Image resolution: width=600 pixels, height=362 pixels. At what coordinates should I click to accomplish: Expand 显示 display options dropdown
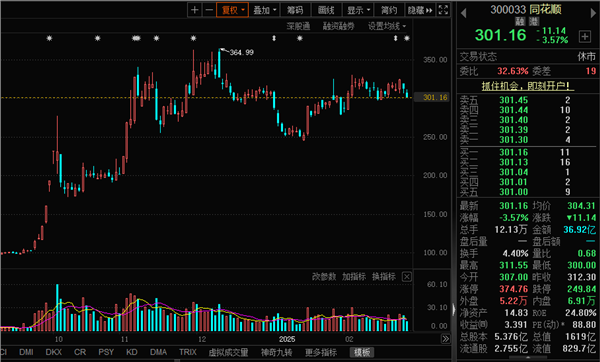[x=359, y=10]
